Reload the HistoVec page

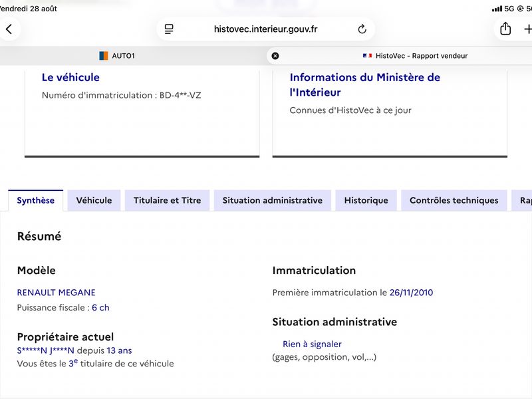coord(362,29)
